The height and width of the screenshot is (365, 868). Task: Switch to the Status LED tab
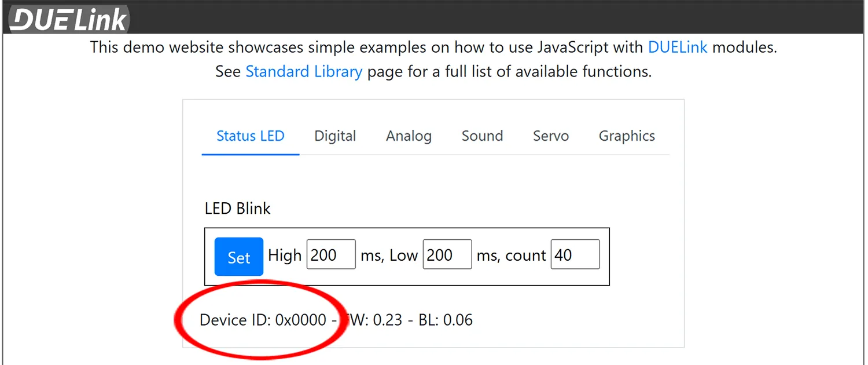click(250, 136)
